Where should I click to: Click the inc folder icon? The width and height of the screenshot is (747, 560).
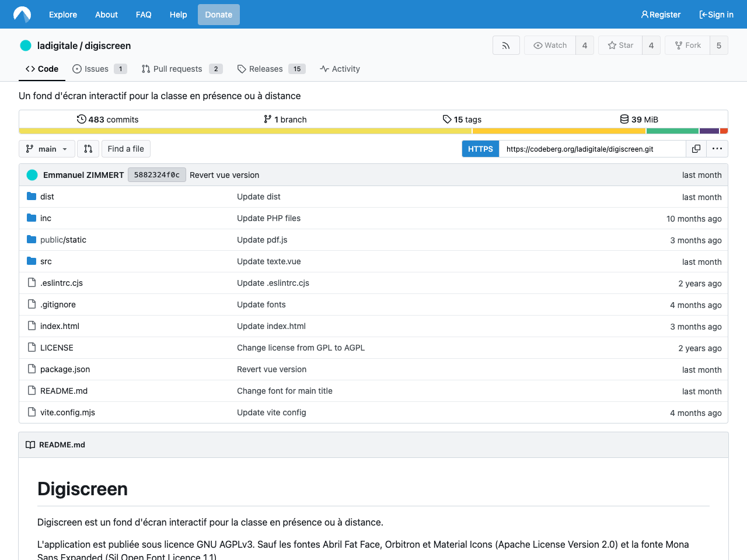[x=32, y=218]
